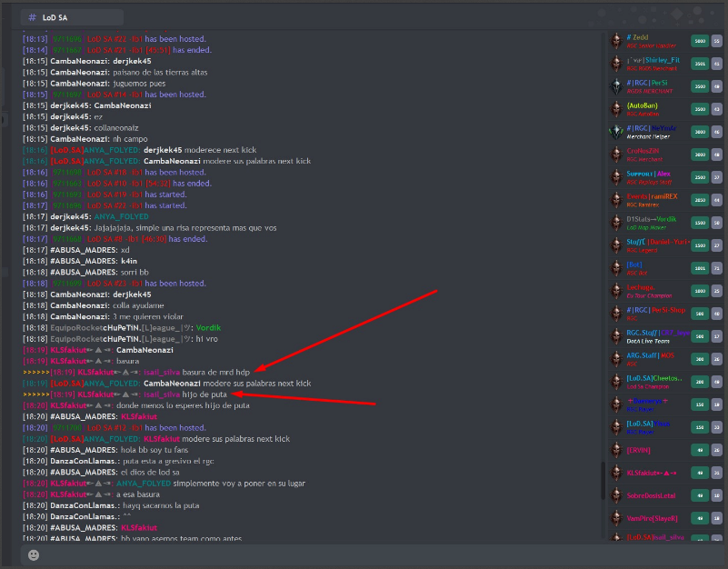This screenshot has width=728, height=569.
Task: Click the isail_silva mention before 'hijo de puta'
Action: tap(162, 394)
